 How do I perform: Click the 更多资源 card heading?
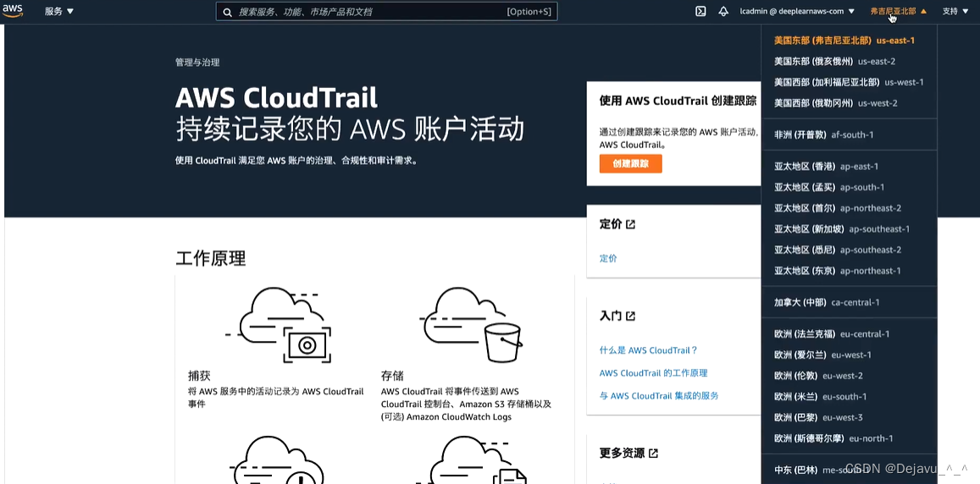[622, 454]
